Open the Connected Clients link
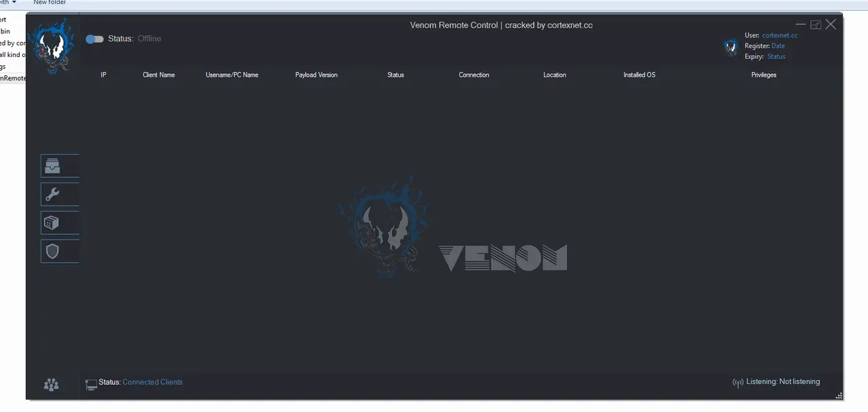The image size is (868, 412). coord(152,382)
